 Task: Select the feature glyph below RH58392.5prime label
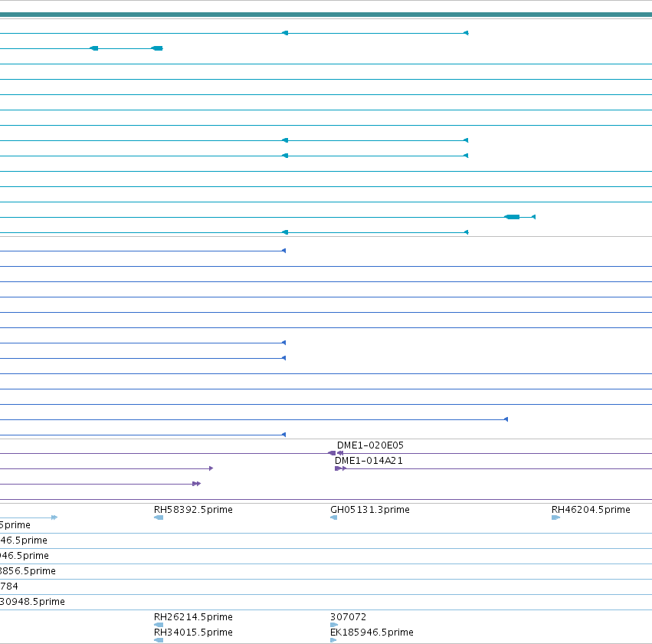pos(159,517)
